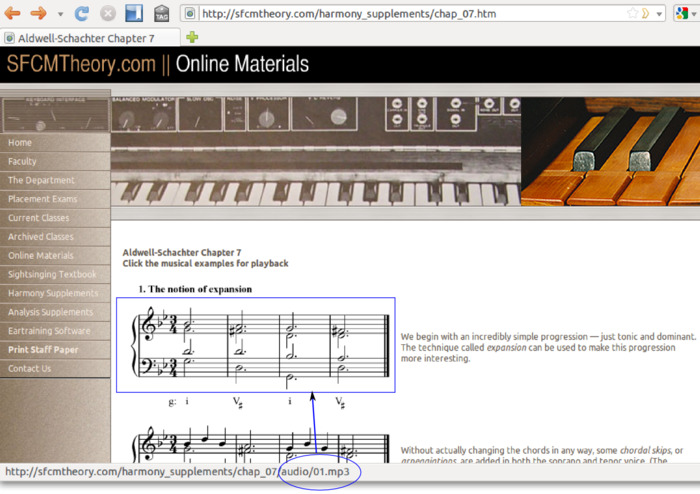
Task: Click the site favicon in the address bar
Action: (x=190, y=14)
